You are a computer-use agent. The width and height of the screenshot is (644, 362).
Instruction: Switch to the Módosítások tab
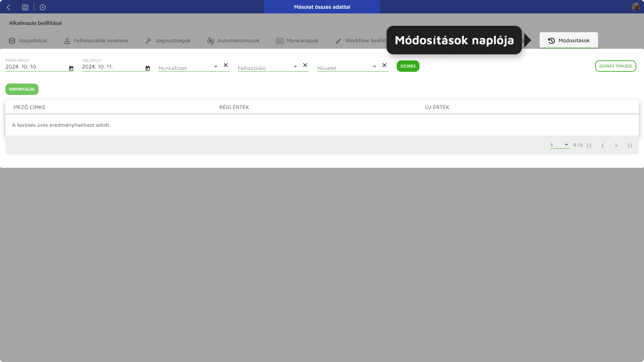[x=568, y=40]
